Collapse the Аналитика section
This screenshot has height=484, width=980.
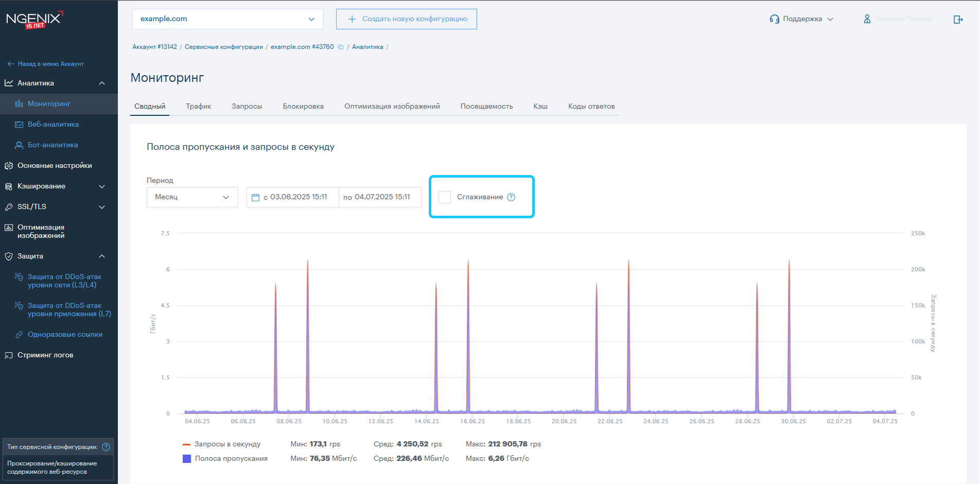tap(102, 83)
